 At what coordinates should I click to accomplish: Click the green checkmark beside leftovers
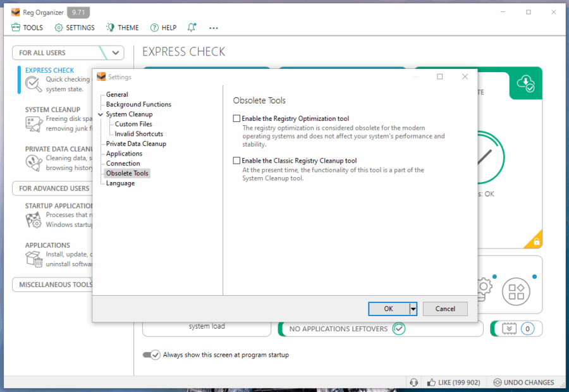pos(398,329)
